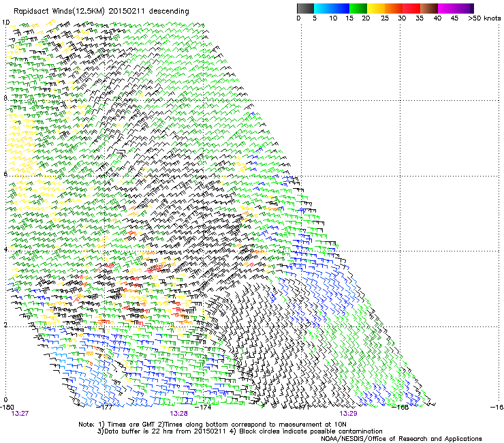Click the latitude "10" label on the left axis
504x443 pixels.
click(5, 22)
